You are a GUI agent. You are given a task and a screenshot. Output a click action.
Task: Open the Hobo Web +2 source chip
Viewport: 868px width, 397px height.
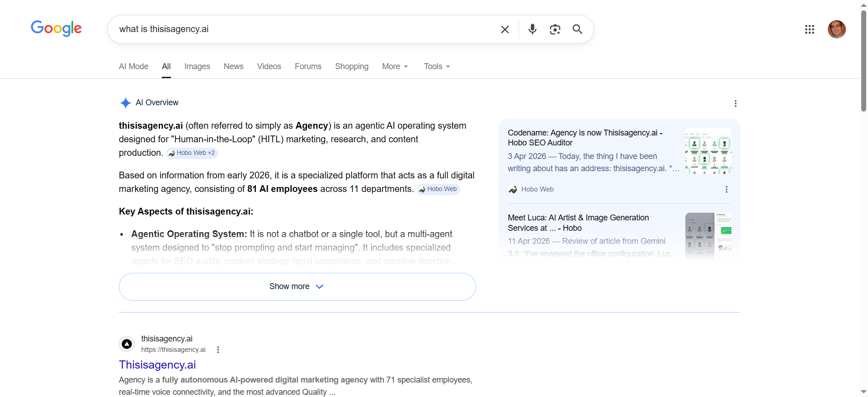[192, 153]
